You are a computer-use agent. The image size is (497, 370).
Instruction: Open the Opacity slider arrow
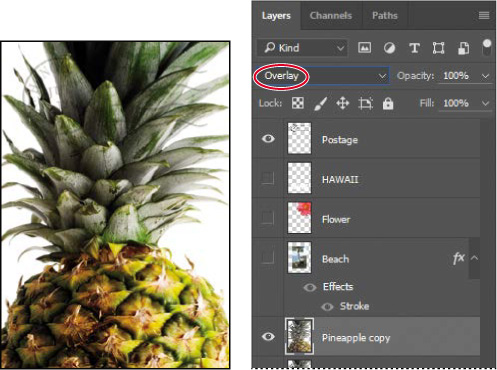point(486,76)
